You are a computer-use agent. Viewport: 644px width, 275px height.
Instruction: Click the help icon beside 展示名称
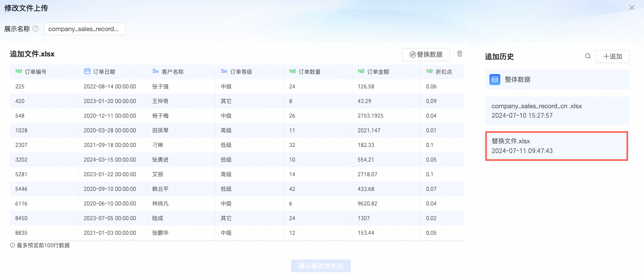[36, 29]
